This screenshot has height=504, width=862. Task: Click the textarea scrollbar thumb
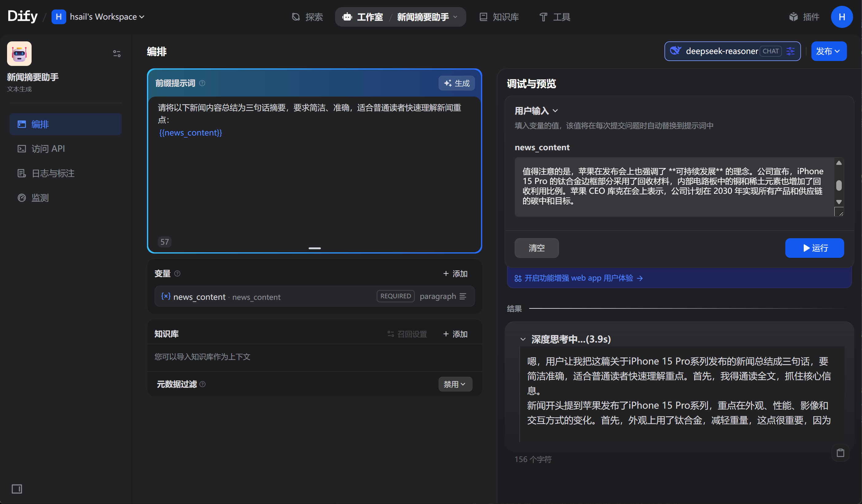coord(839,185)
